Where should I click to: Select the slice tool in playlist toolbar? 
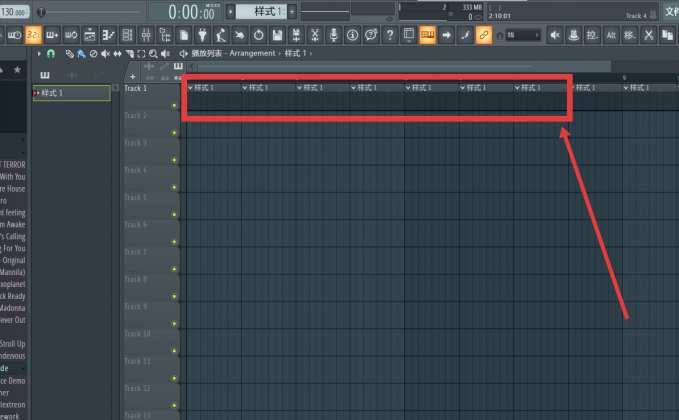click(x=129, y=54)
